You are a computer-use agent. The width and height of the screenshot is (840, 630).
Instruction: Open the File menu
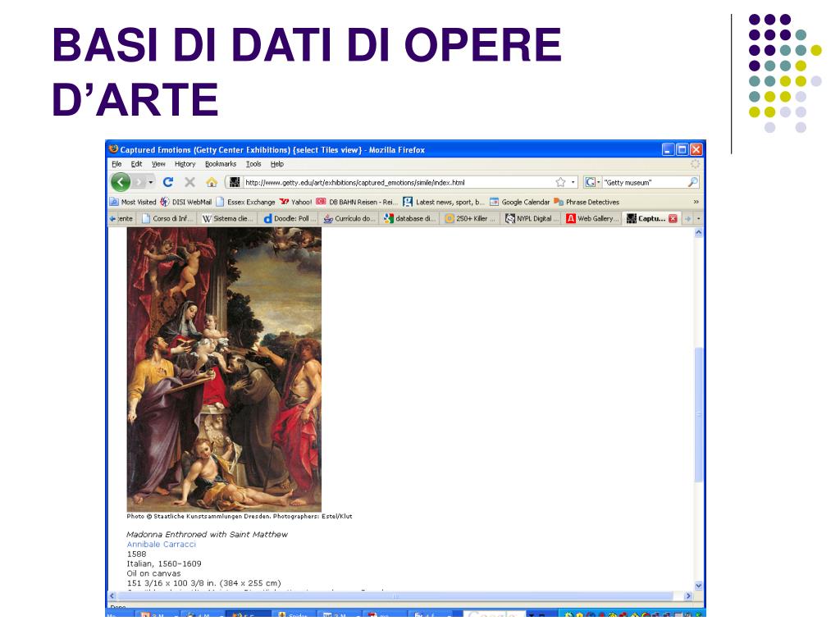pyautogui.click(x=116, y=164)
